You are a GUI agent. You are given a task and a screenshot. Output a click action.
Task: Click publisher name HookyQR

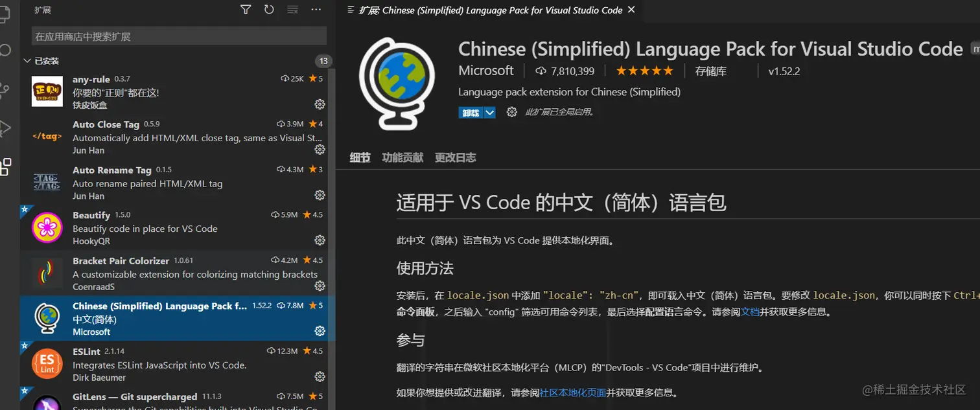pos(91,241)
